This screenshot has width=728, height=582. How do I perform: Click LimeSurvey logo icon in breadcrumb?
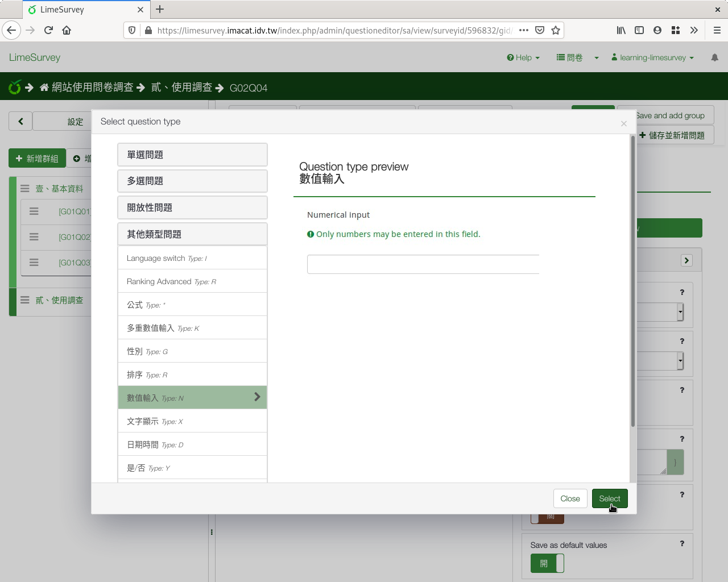coord(15,87)
